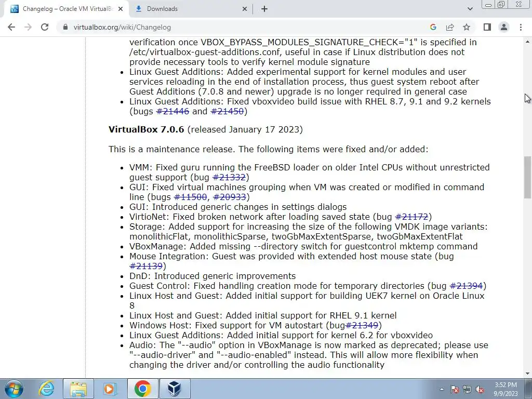
Task: Close the Changelog tab
Action: click(121, 9)
